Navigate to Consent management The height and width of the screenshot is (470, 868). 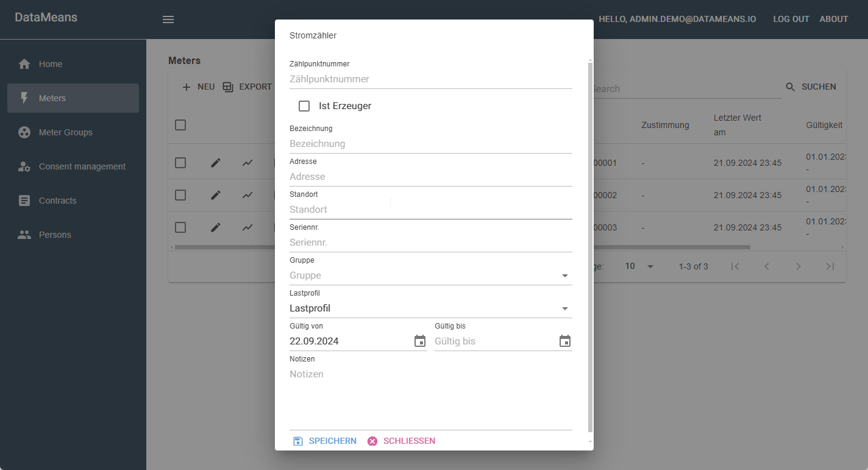(82, 166)
